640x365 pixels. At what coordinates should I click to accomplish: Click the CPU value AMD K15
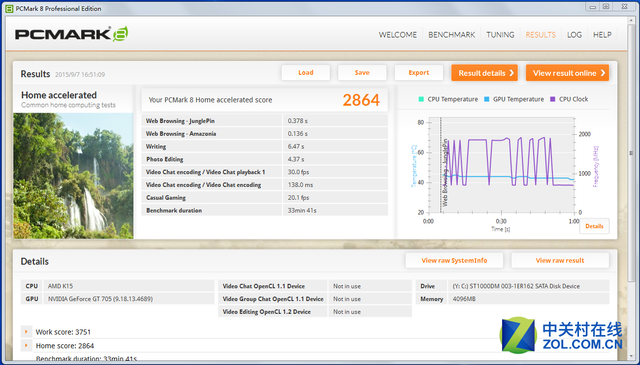tap(60, 286)
